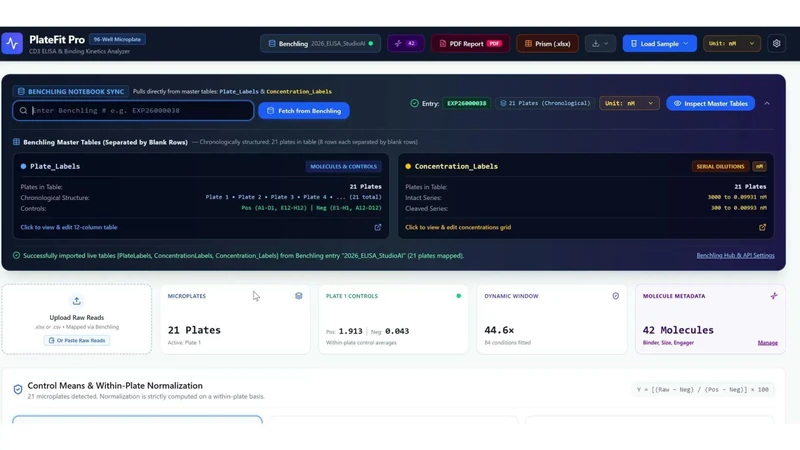Click the Molecule Metadata sparkle icon

click(x=773, y=296)
